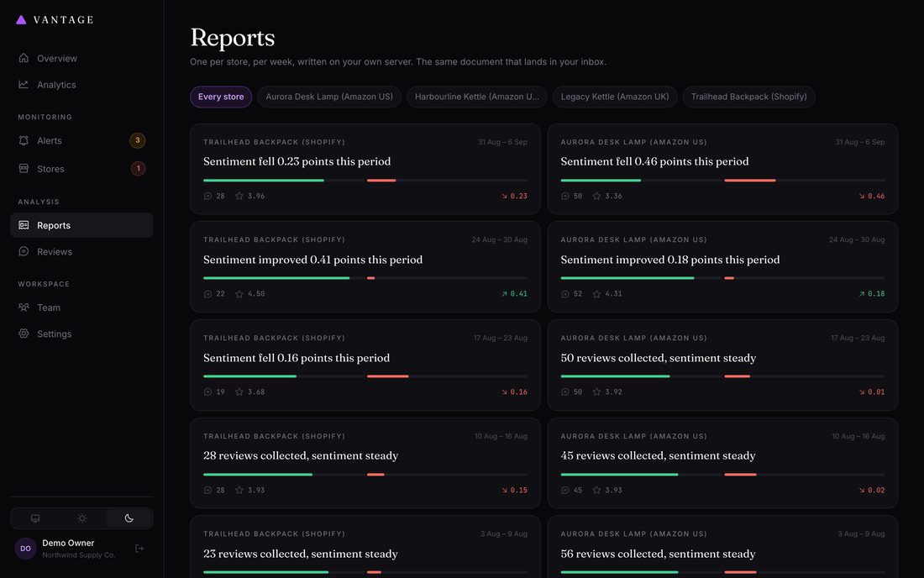Click the review count icon beside 19
Viewport: 924px width, 578px height.
207,391
